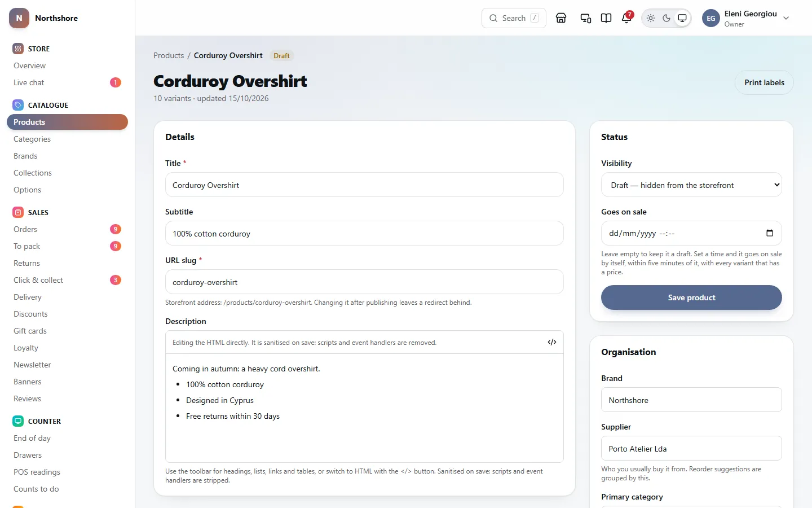Click the Goes on sale date field
The image size is (812, 508).
pos(691,233)
